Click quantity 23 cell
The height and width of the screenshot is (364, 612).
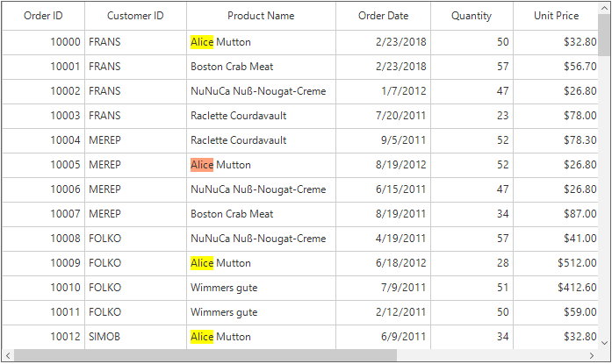coord(472,116)
